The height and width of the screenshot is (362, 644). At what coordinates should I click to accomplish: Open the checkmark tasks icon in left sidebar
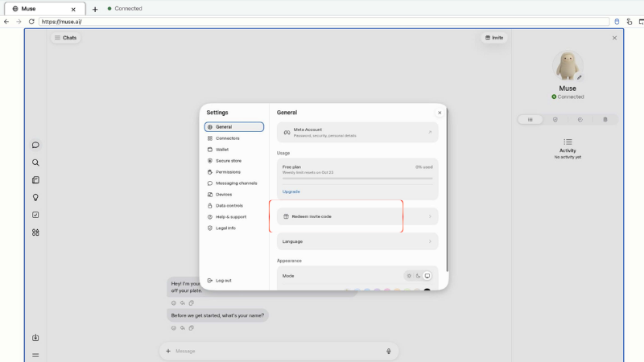35,215
